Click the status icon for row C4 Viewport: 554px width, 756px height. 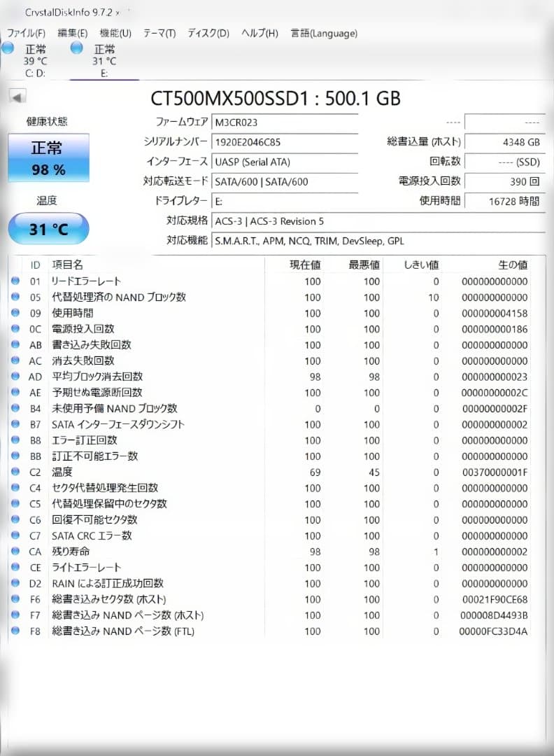click(x=15, y=487)
